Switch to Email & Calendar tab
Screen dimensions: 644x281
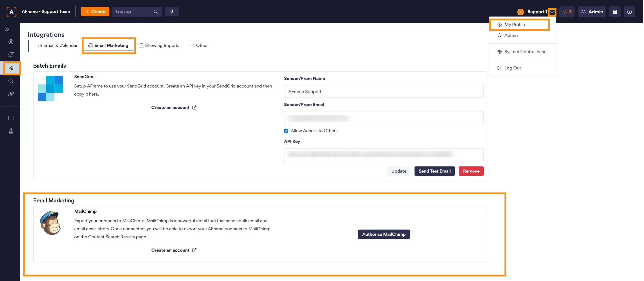tap(58, 45)
